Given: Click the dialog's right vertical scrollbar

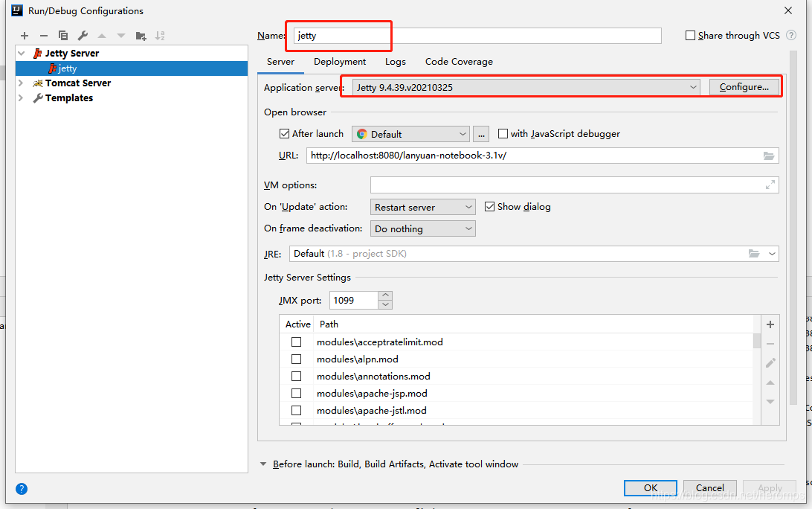Looking at the screenshot, I should tap(793, 228).
